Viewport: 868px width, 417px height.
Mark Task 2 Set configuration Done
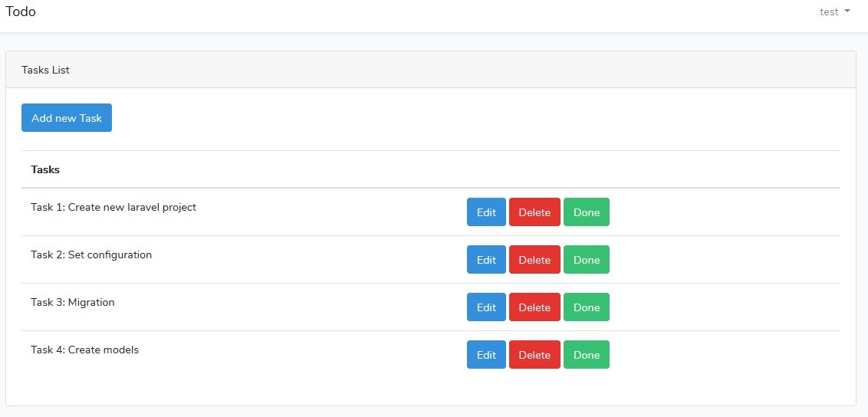coord(587,260)
